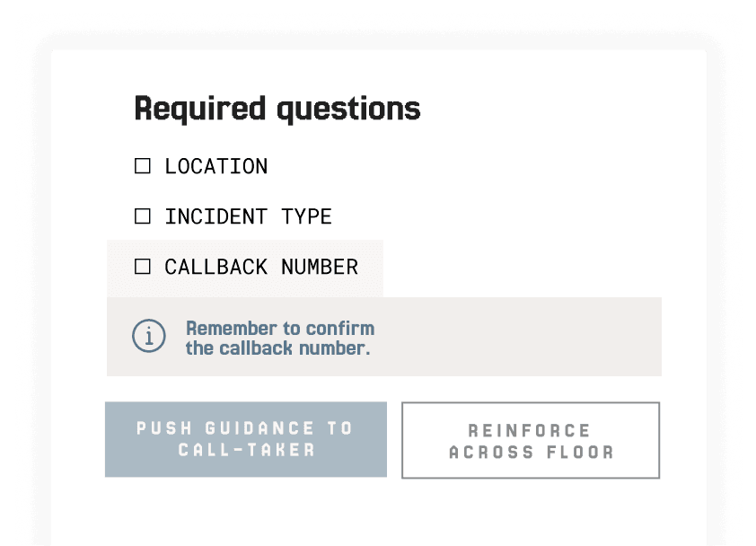Check the INCIDENT TYPE checkbox
Image resolution: width=756 pixels, height=546 pixels.
[142, 216]
